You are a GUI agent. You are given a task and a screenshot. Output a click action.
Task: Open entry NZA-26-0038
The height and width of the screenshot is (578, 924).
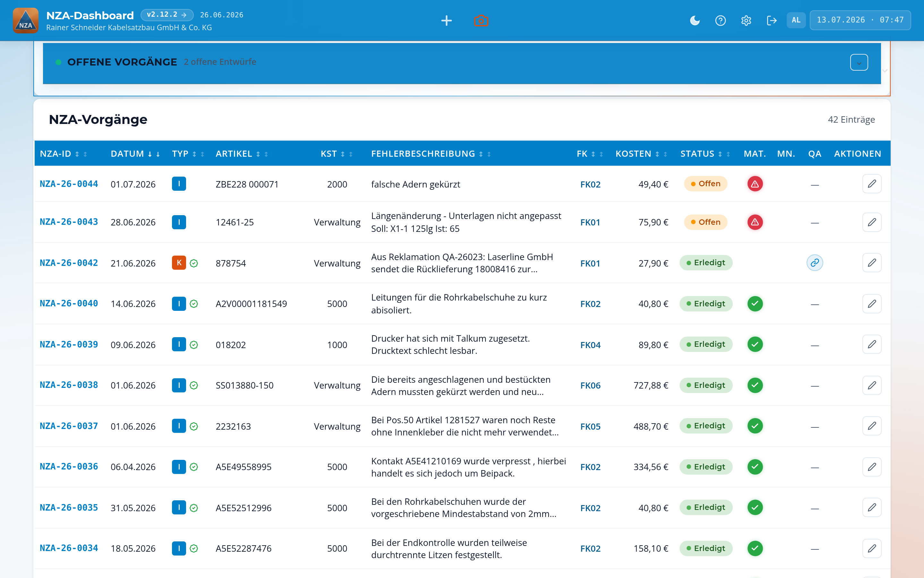(x=69, y=385)
